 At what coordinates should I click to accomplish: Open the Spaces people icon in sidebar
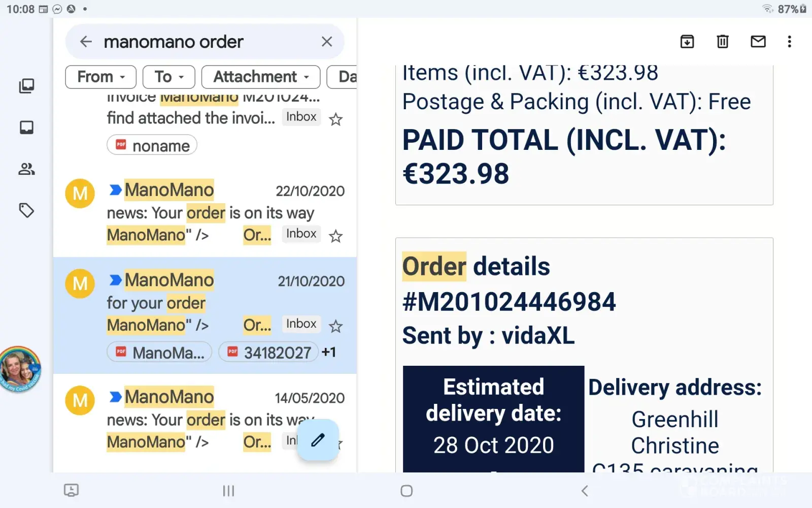click(x=26, y=169)
